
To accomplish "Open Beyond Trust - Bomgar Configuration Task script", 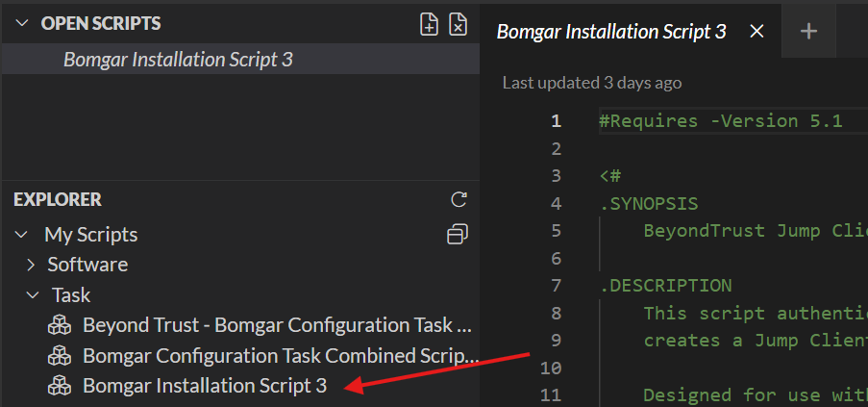I will 277,325.
